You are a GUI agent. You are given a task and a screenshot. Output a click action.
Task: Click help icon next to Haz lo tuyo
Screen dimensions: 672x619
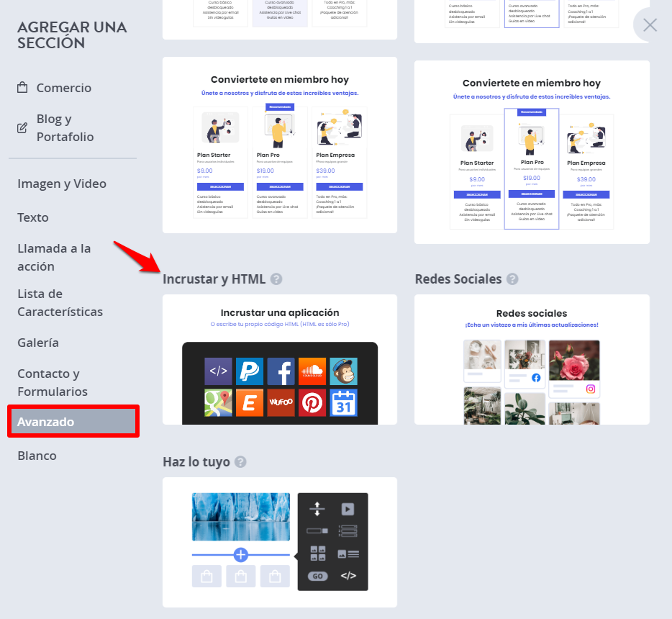241,462
